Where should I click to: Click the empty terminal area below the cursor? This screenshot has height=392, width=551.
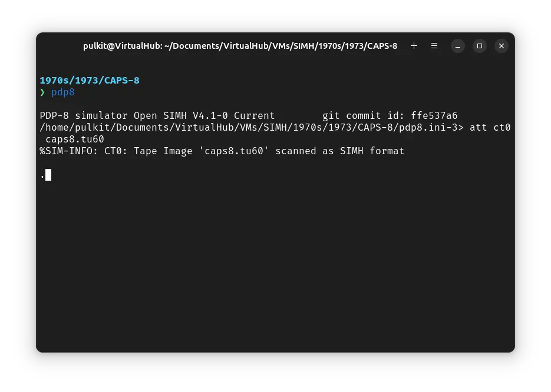click(x=275, y=265)
